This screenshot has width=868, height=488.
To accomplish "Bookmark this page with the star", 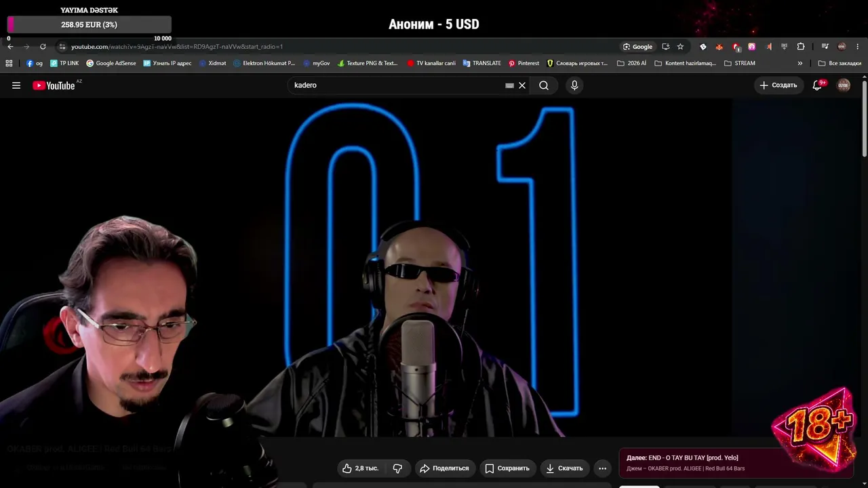I will pyautogui.click(x=680, y=47).
